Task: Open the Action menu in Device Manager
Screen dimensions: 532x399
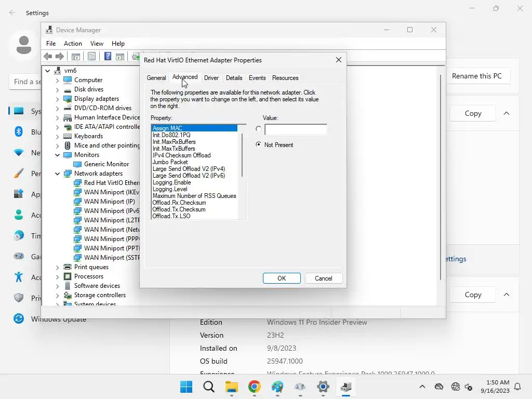Action: tap(73, 44)
